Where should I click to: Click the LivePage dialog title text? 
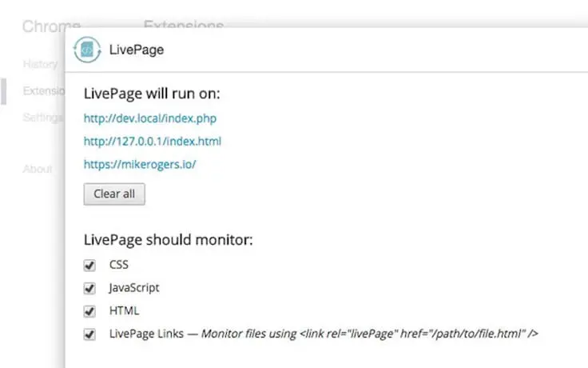(137, 50)
